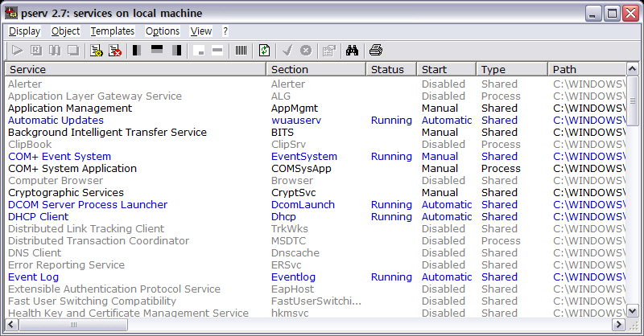Select the Alerter service row
The image size is (644, 336).
316,84
